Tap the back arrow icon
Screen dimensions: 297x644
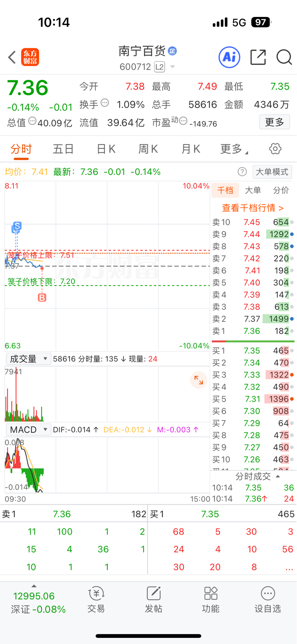12,57
